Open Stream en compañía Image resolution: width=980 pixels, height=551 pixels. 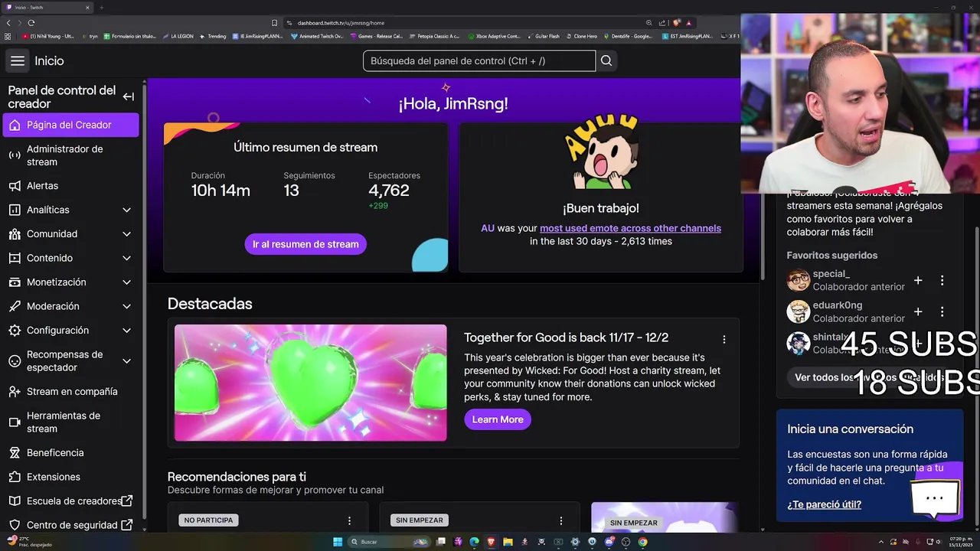[70, 392]
